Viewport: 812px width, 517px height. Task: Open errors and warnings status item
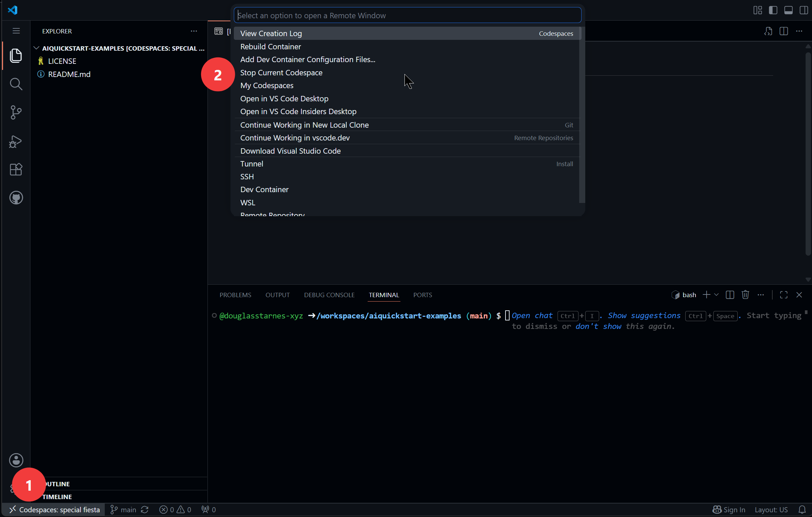click(175, 510)
